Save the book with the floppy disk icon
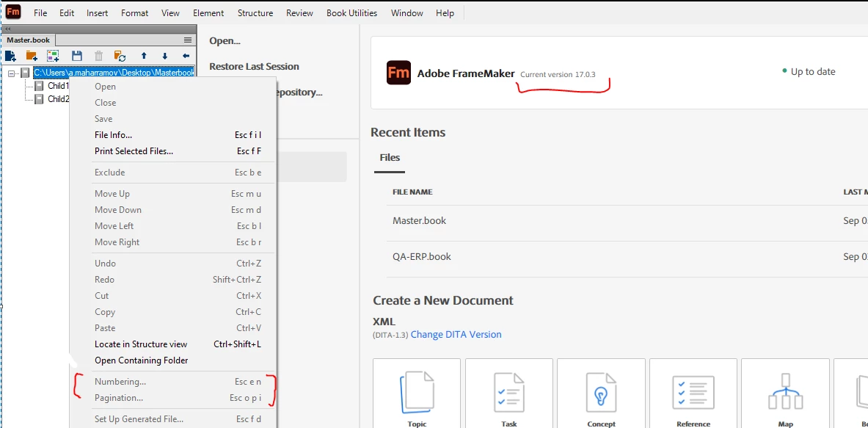Viewport: 868px width, 428px height. click(77, 56)
